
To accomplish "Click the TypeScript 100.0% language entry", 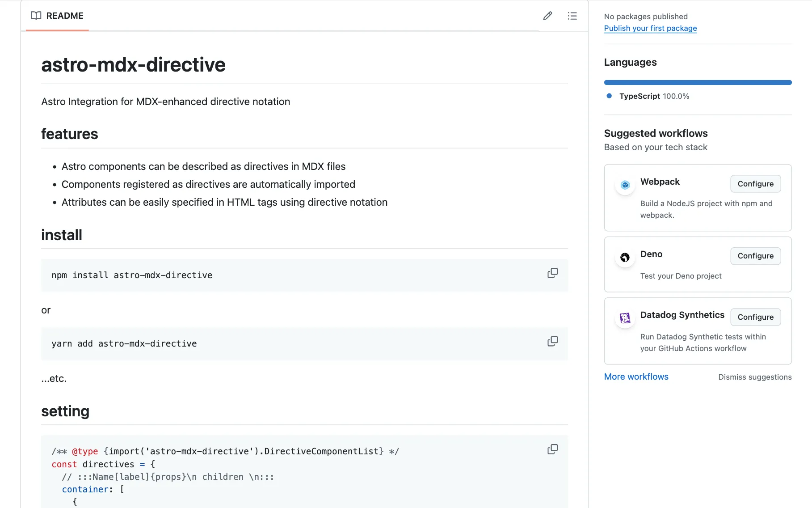I will coord(654,96).
